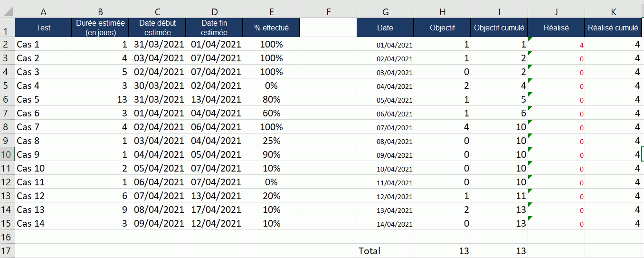Click the "Objectif cumulé" header cell
644x258 pixels.
point(499,28)
